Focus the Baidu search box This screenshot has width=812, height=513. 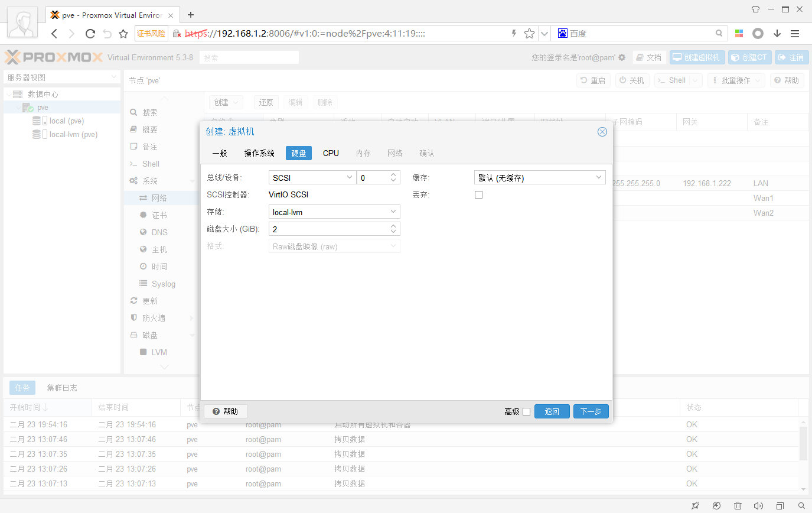[640, 34]
